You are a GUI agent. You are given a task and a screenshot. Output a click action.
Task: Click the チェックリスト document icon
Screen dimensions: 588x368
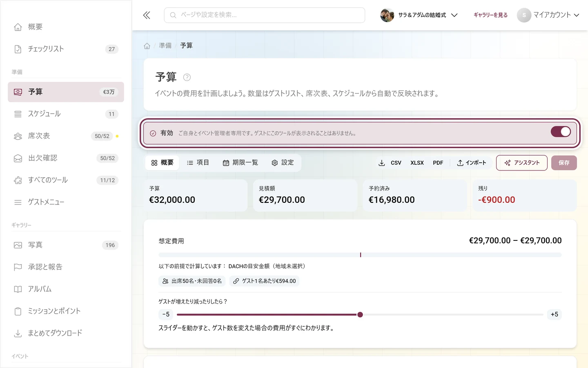(x=18, y=49)
